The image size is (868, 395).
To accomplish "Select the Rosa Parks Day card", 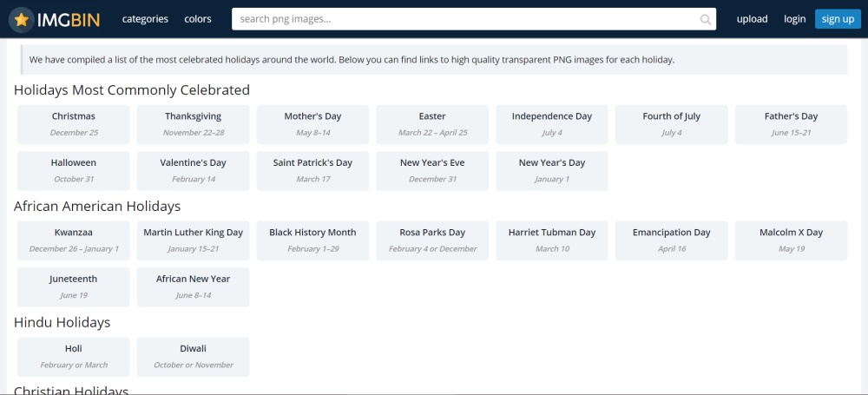I will click(x=432, y=241).
